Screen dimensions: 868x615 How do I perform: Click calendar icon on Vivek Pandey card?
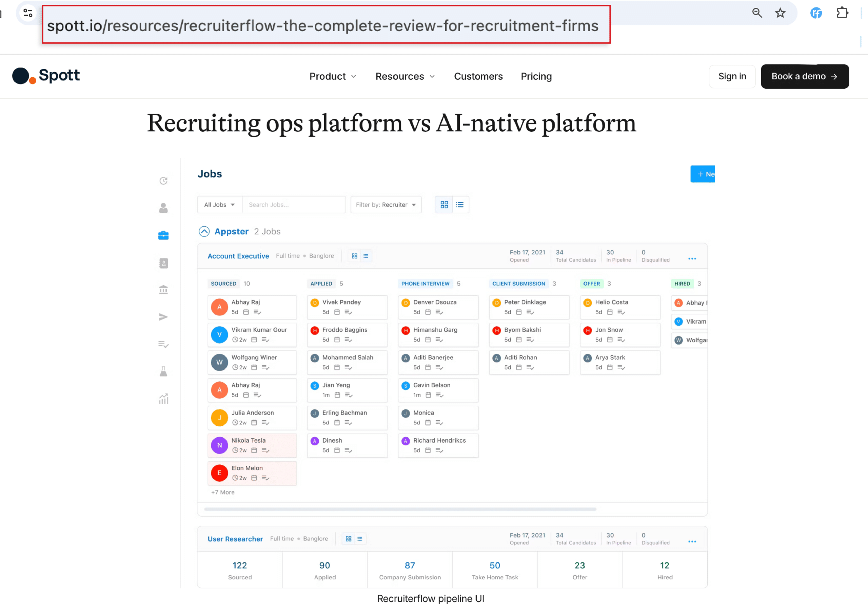[x=337, y=312]
